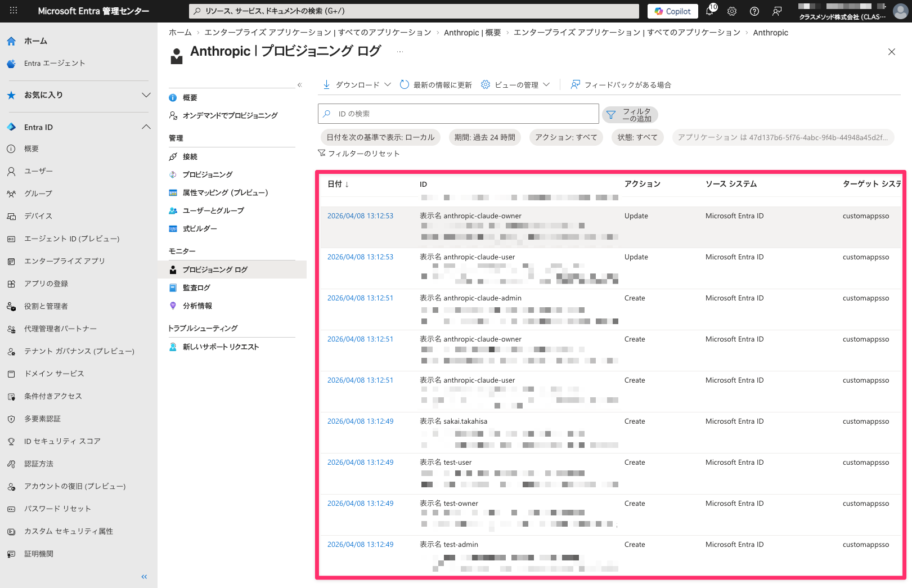Close the プロビジョニング ログ blade
912x588 pixels.
(892, 52)
